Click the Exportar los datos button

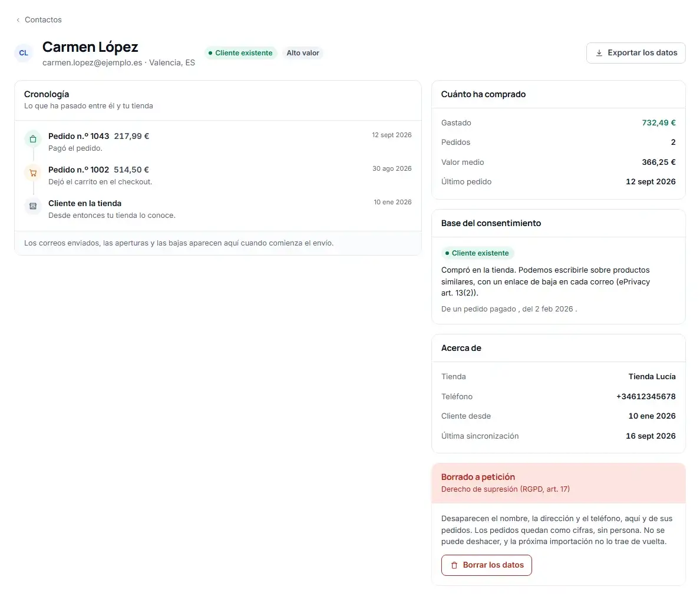(636, 53)
